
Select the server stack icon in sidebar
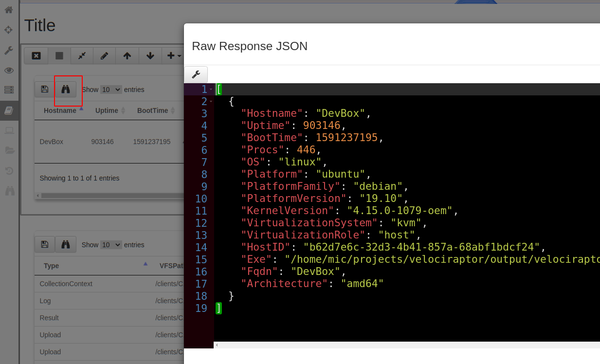(x=9, y=90)
